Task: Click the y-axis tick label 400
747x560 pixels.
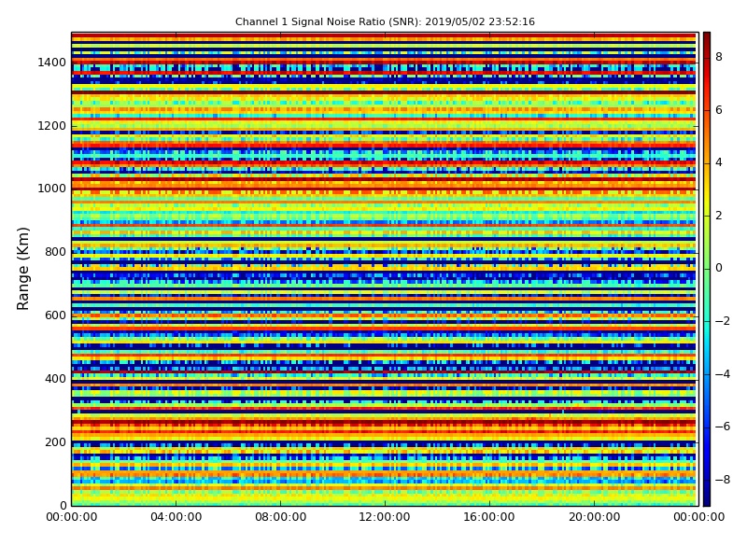Action: (55, 379)
